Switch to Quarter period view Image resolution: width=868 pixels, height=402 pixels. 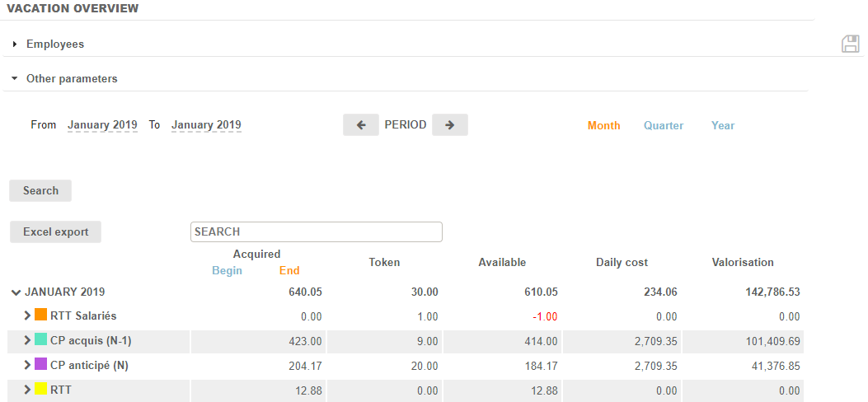(663, 126)
